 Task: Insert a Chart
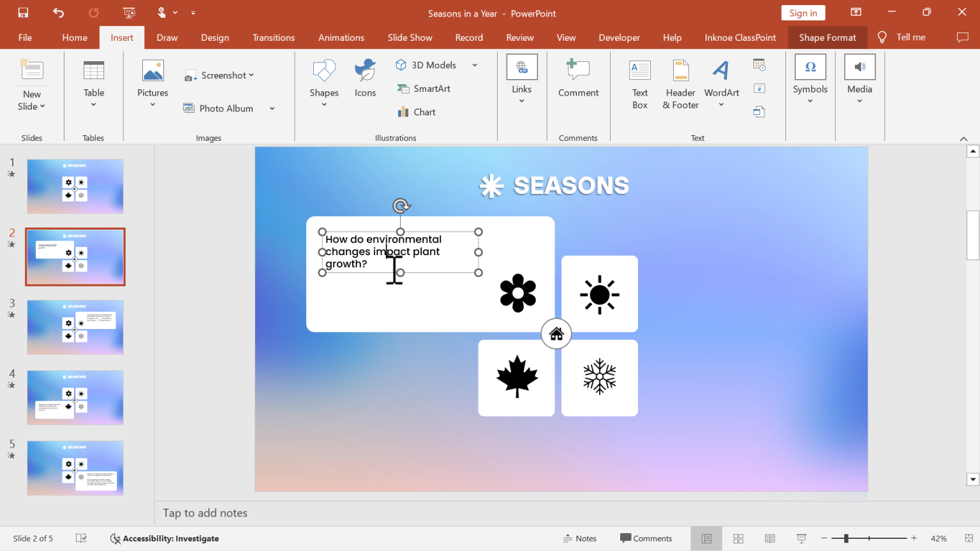[x=416, y=112]
